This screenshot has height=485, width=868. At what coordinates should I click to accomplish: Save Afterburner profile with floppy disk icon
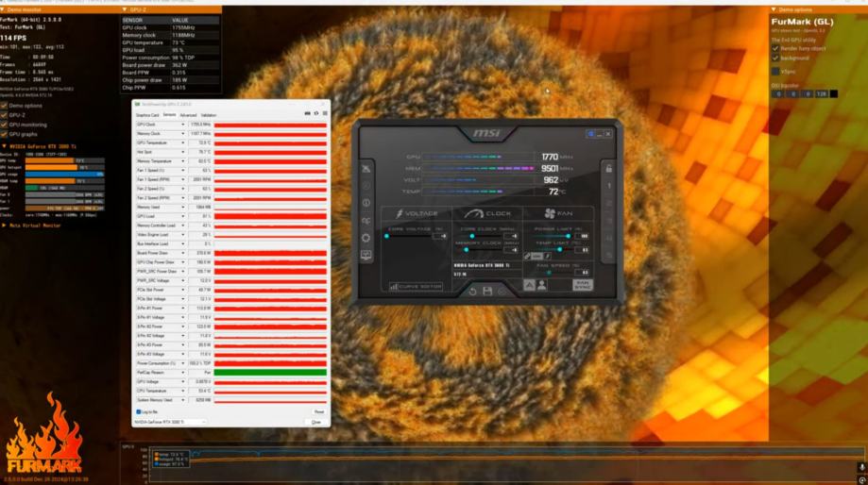coord(487,291)
